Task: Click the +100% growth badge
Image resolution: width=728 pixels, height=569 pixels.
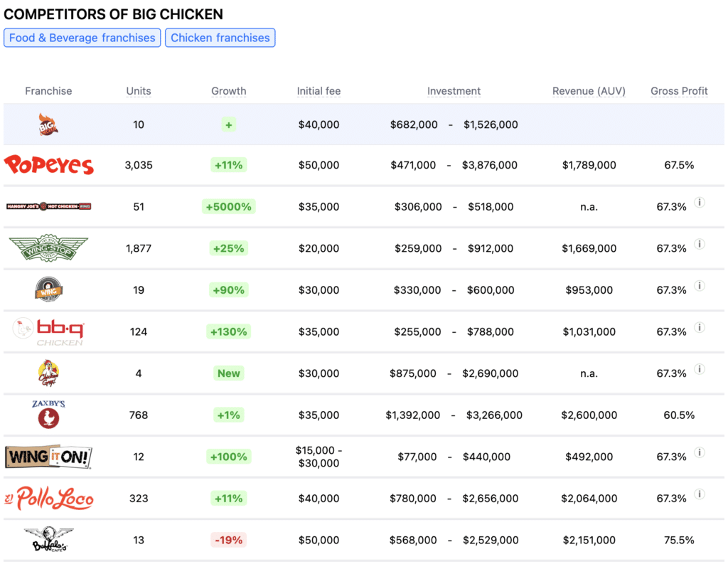Action: (228, 457)
